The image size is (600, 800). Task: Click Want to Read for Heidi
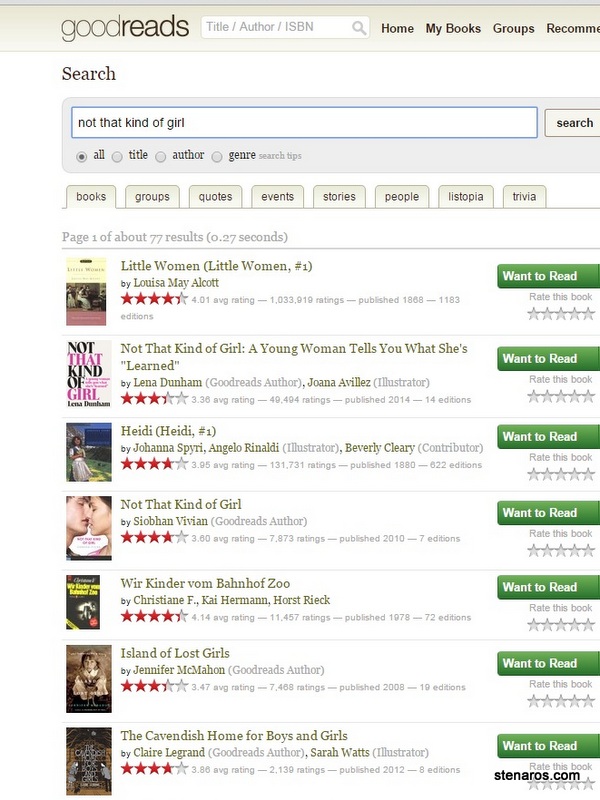(548, 437)
